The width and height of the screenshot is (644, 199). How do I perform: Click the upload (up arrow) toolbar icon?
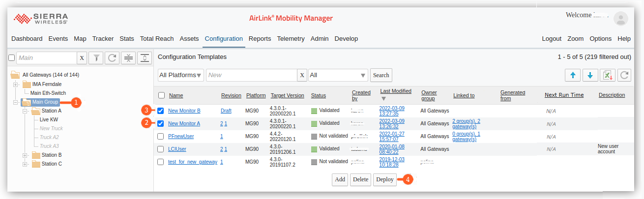[x=573, y=75]
